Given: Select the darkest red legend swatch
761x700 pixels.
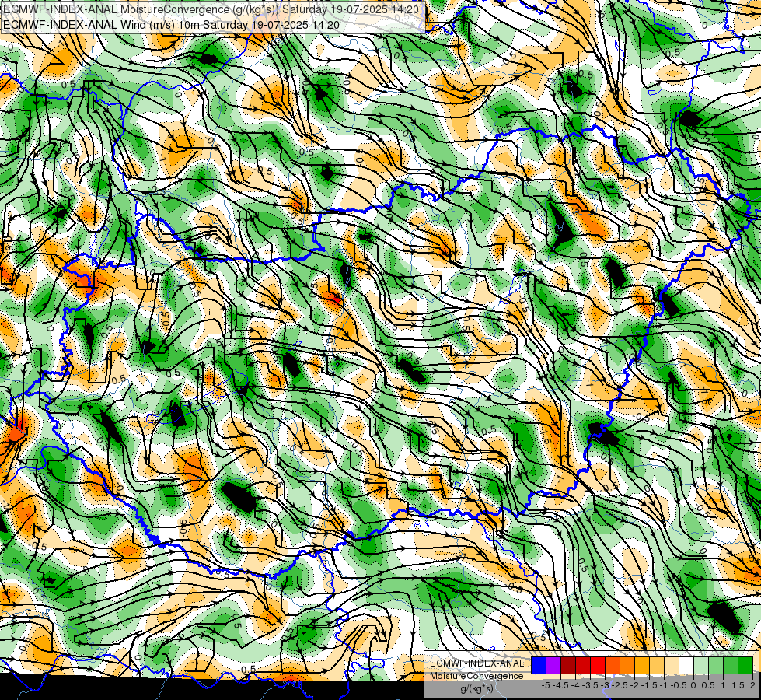Looking at the screenshot, I should point(568,665).
